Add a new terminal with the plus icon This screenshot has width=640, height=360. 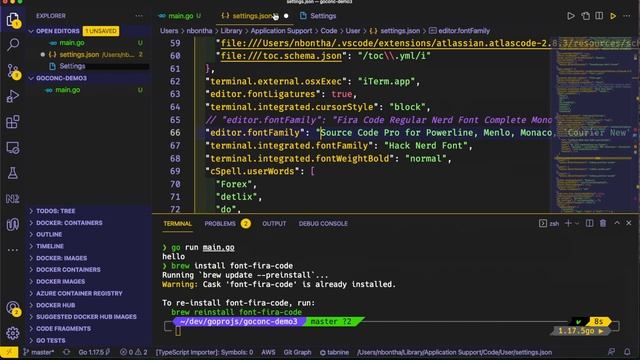tap(568, 223)
